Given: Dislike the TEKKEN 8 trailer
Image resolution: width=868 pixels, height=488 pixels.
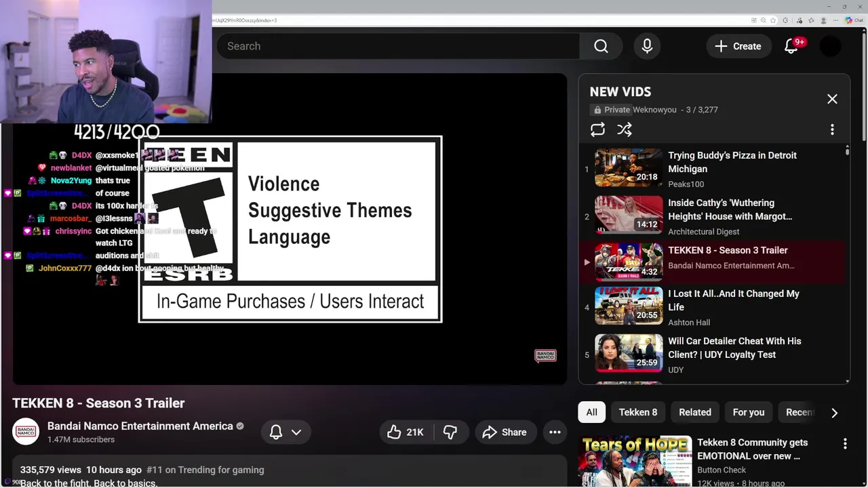Looking at the screenshot, I should [x=450, y=432].
